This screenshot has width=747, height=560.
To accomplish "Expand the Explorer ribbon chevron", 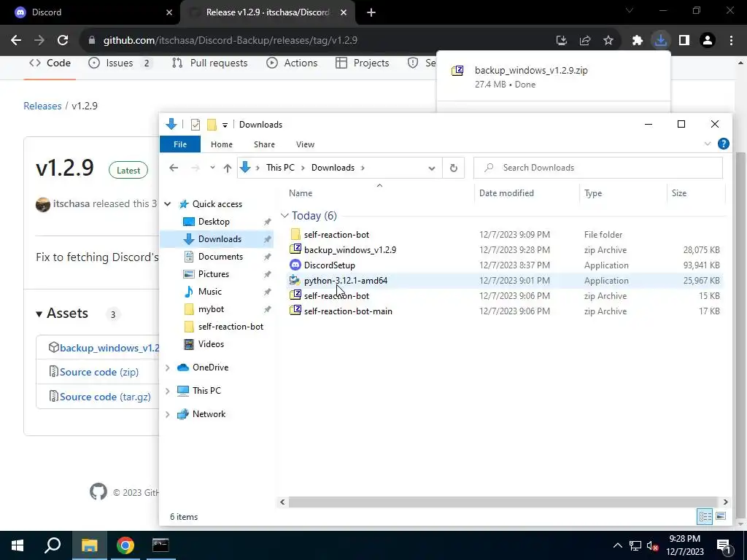I will (x=708, y=144).
